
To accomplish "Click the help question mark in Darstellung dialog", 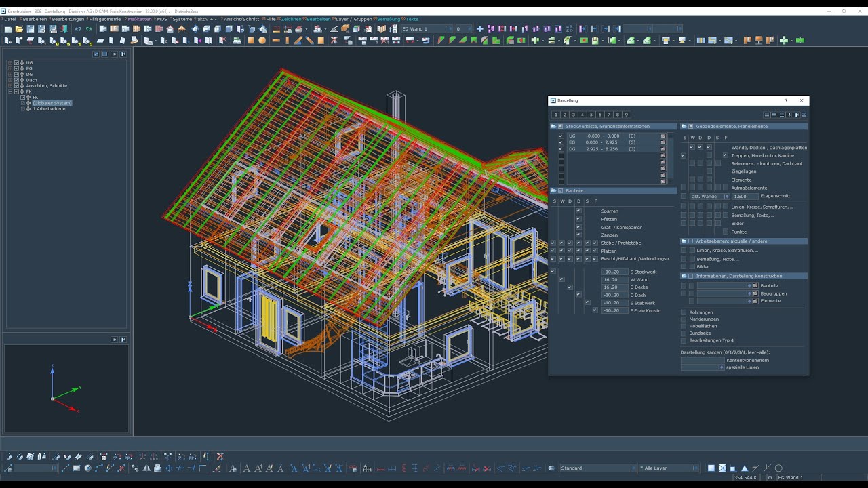I will coord(786,100).
